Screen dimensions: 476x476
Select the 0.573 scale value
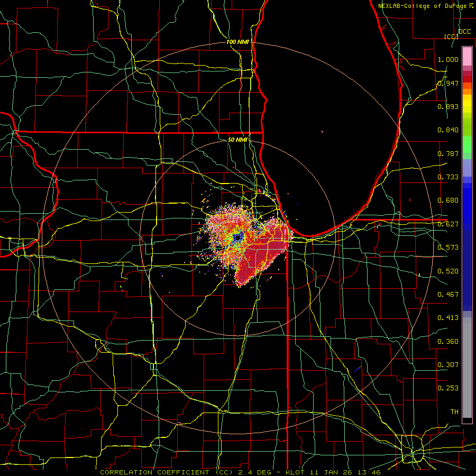[448, 248]
